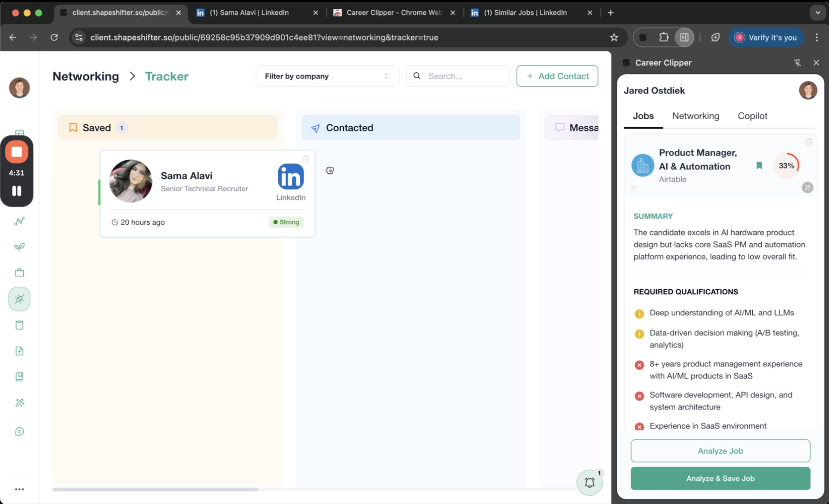
Task: Delete the Airtable job card via trash icon
Action: click(809, 142)
